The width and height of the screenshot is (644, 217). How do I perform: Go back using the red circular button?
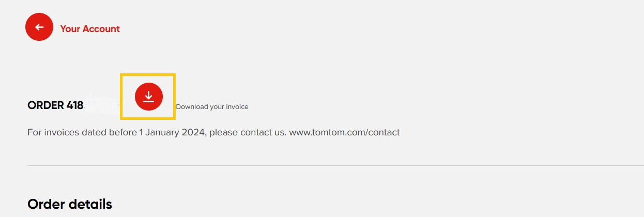tap(39, 27)
